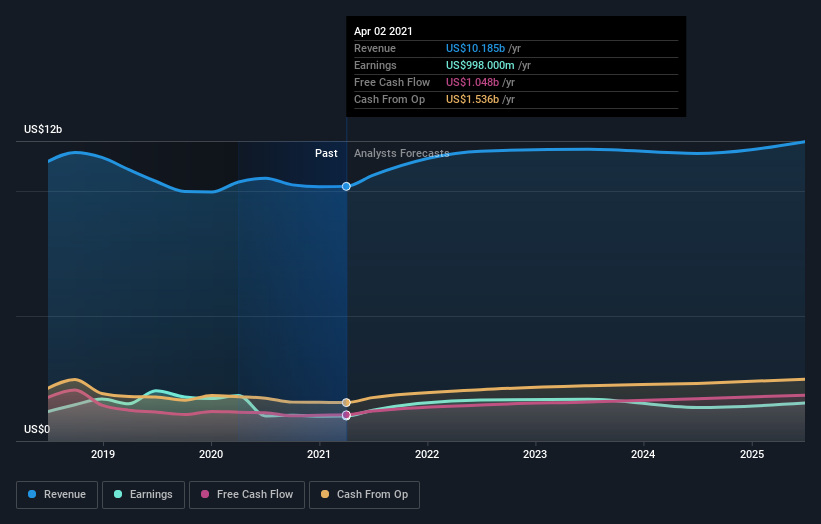The image size is (821, 524).
Task: Click the US$1.048b free cash flow value
Action: (x=472, y=82)
